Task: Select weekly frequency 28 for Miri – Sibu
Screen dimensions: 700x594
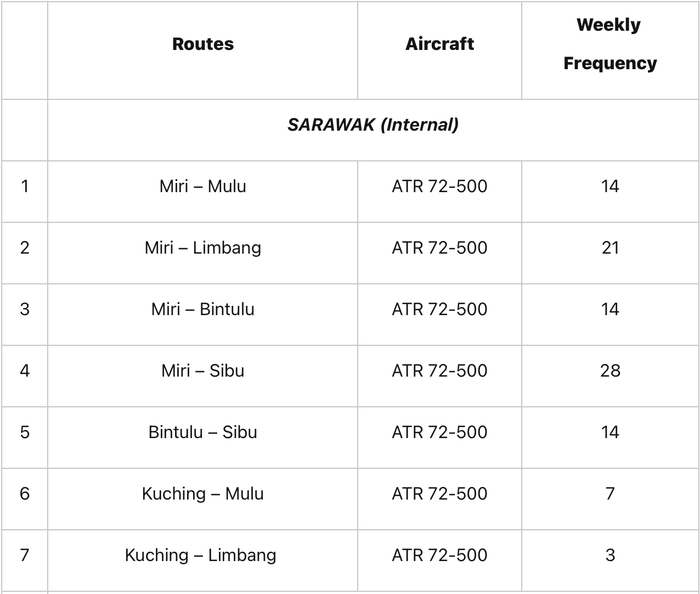Action: pyautogui.click(x=610, y=371)
